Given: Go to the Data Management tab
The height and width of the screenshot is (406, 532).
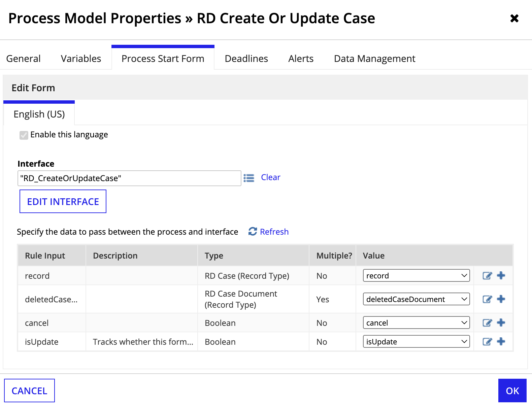Looking at the screenshot, I should coord(375,59).
